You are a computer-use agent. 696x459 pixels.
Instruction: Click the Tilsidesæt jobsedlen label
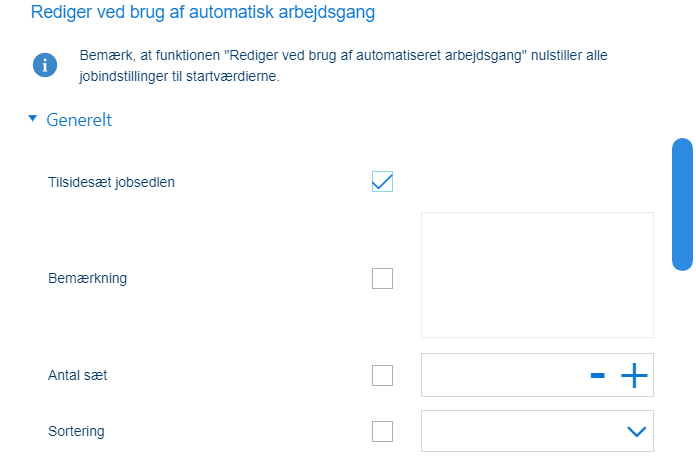[111, 182]
